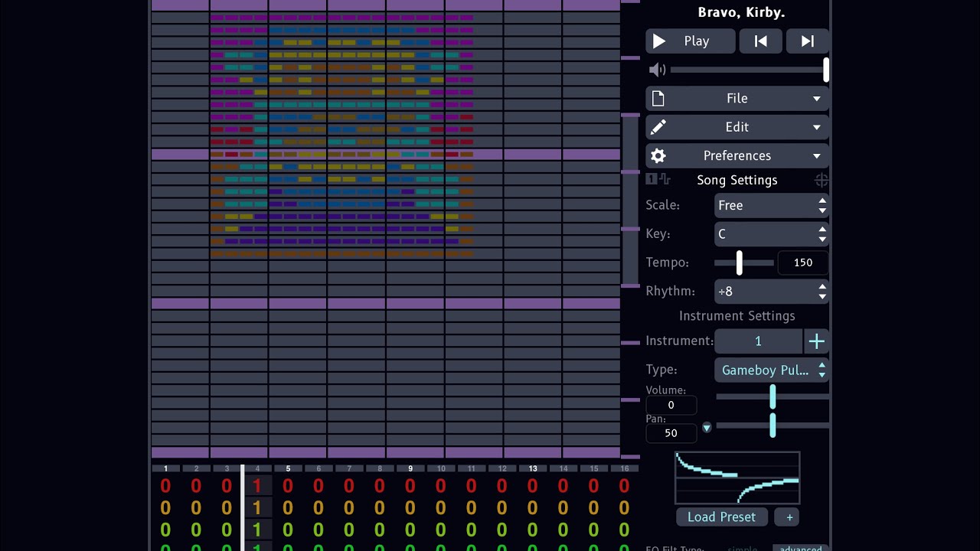Adjust the instrument Pan slider
This screenshot has width=980, height=551.
[x=773, y=425]
